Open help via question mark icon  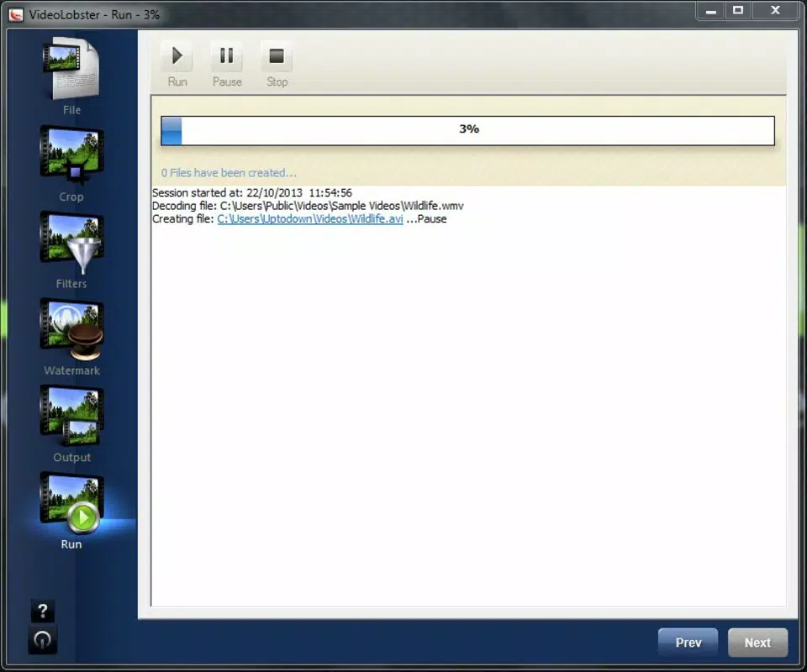pos(43,612)
